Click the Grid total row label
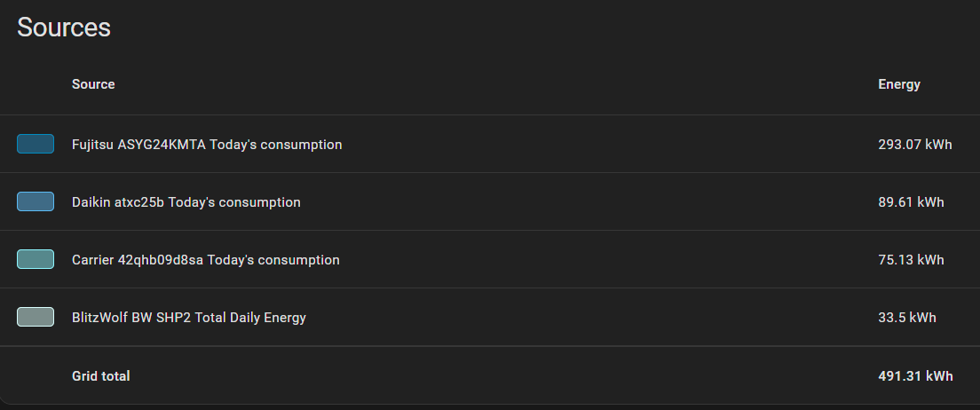 coord(100,375)
